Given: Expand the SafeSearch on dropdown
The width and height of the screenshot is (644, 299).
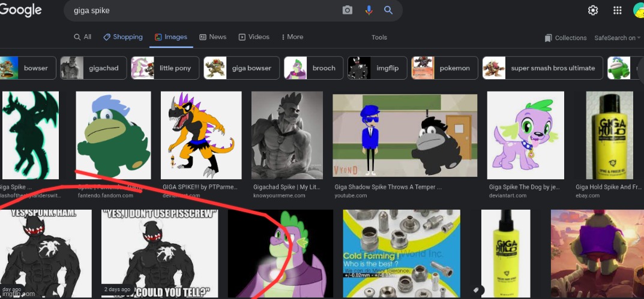Looking at the screenshot, I should 618,38.
